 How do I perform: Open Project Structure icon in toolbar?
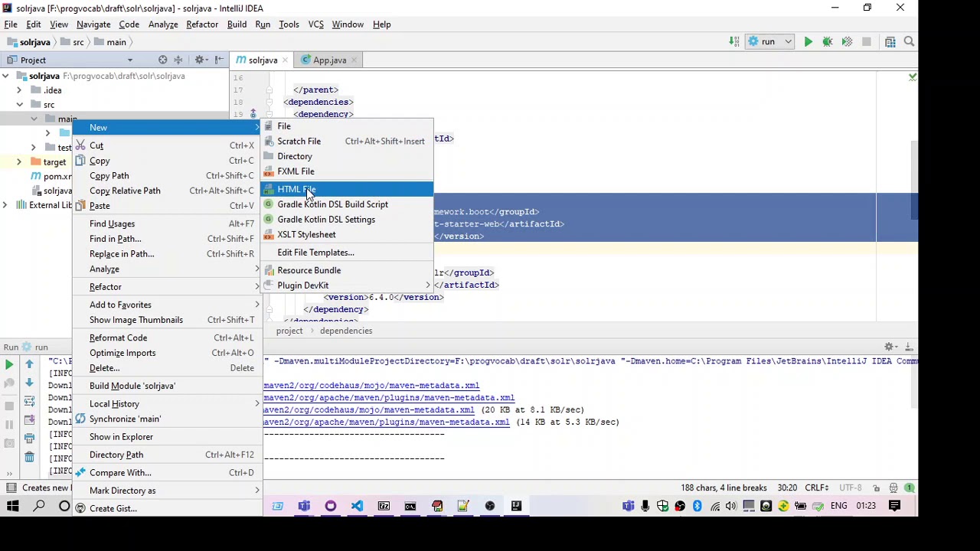click(890, 42)
